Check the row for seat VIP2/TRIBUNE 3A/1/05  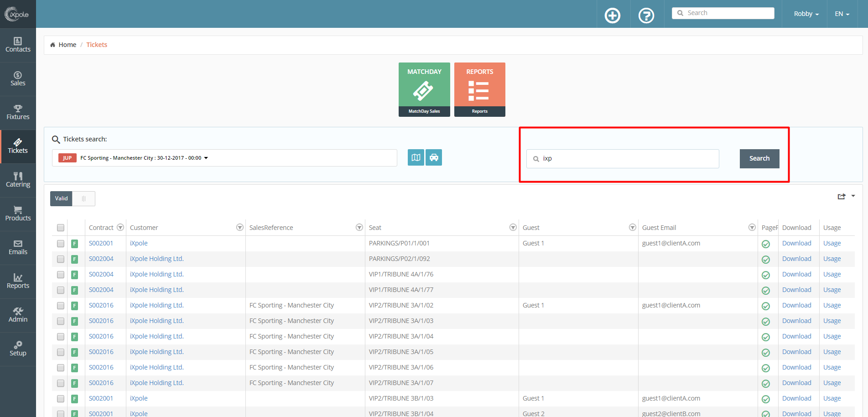(x=61, y=352)
